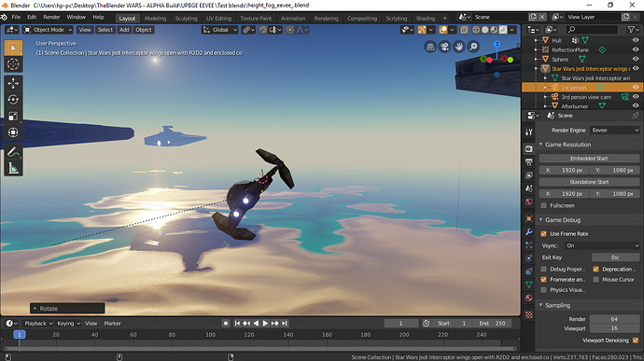Switch to the Modeling workspace tab
Screen dimensions: 644x361
coord(155,19)
